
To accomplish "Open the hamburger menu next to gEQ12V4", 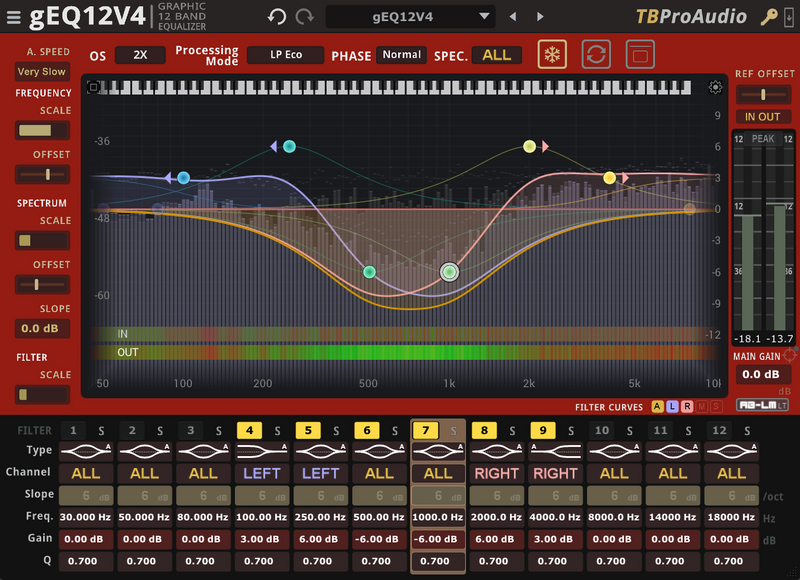I will 13,16.
